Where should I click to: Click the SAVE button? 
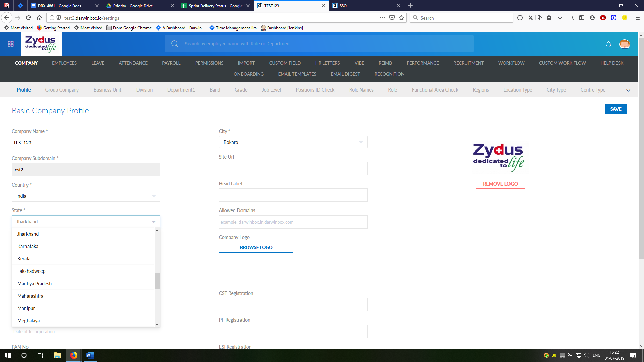615,109
